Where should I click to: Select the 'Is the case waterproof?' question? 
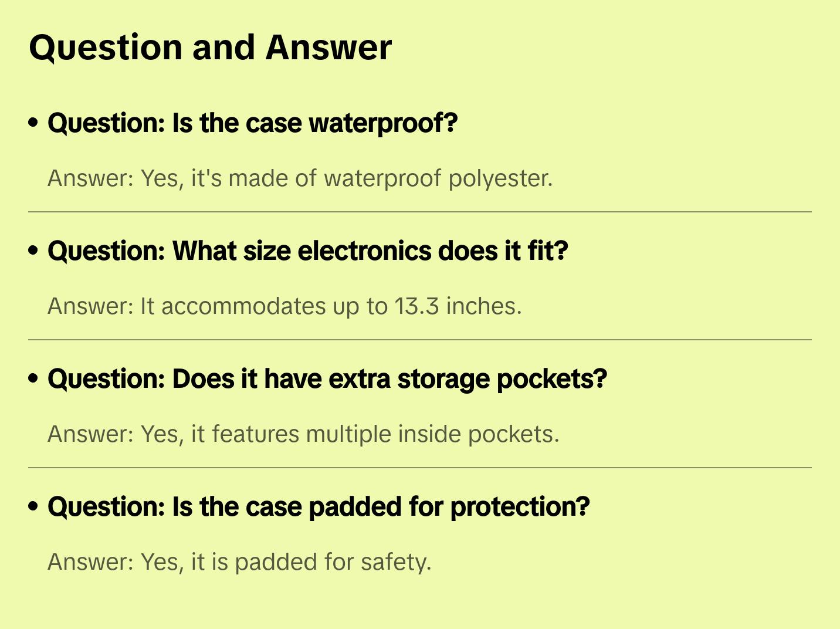[x=252, y=123]
